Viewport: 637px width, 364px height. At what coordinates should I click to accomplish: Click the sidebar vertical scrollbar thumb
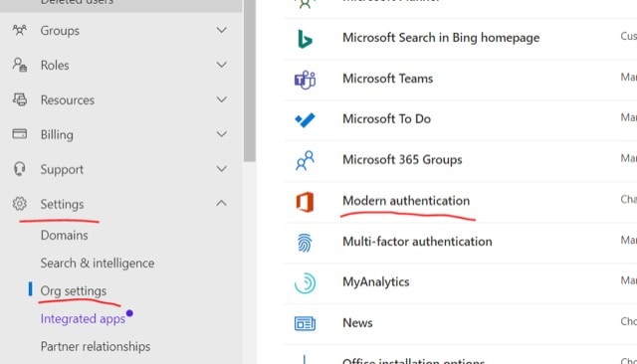pos(250,81)
